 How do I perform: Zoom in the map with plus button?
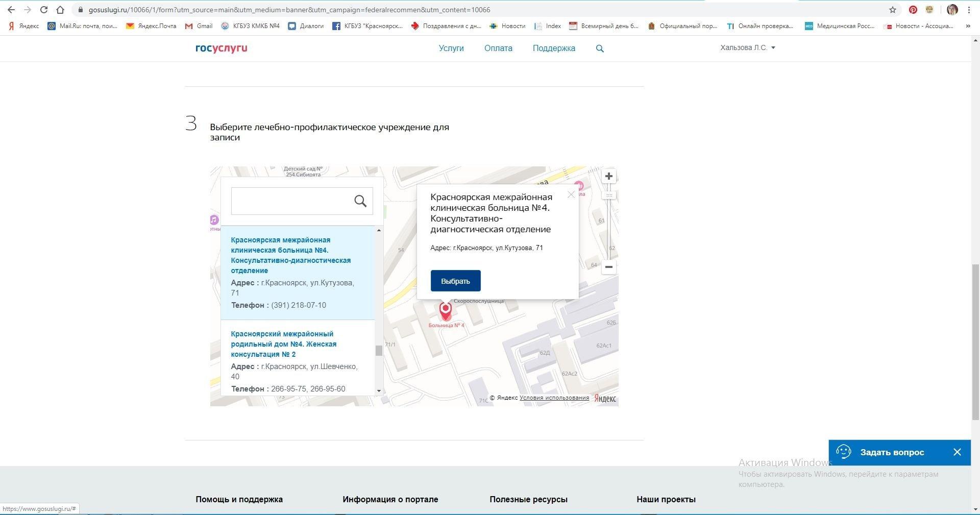coord(608,177)
